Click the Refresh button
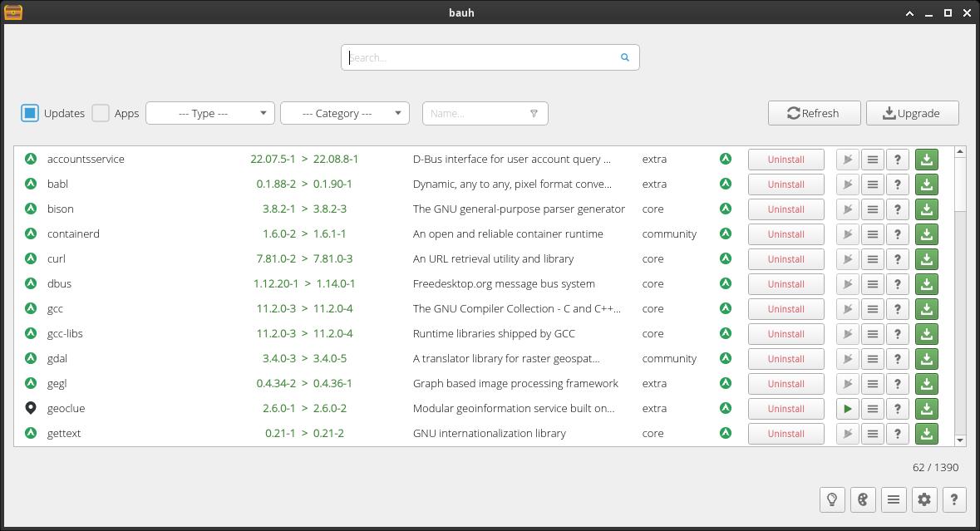Screen dimensions: 980x531 point(815,113)
